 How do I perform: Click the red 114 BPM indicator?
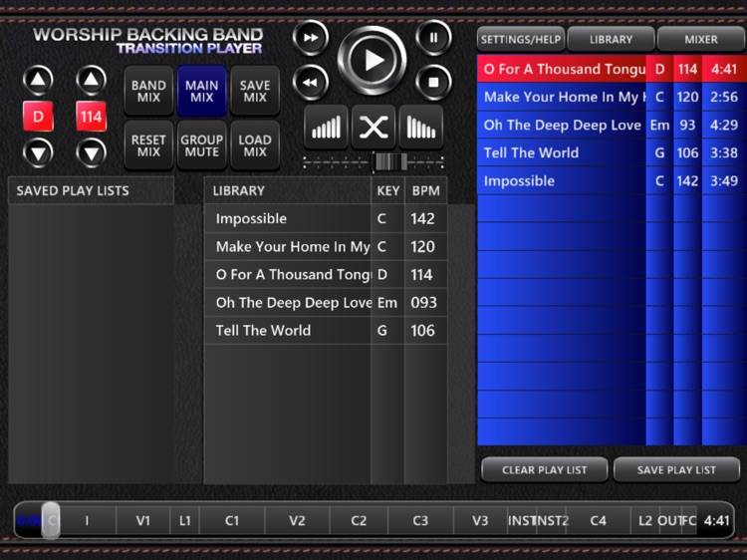(91, 117)
